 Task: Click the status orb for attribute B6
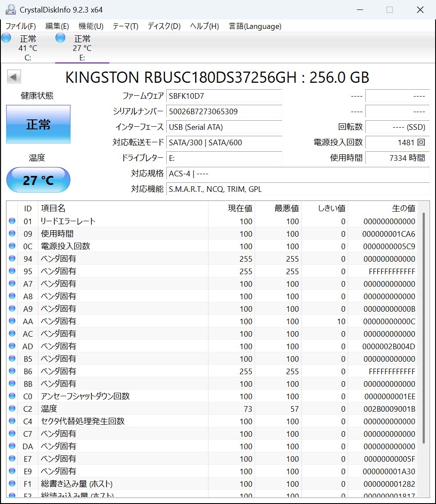tap(12, 371)
